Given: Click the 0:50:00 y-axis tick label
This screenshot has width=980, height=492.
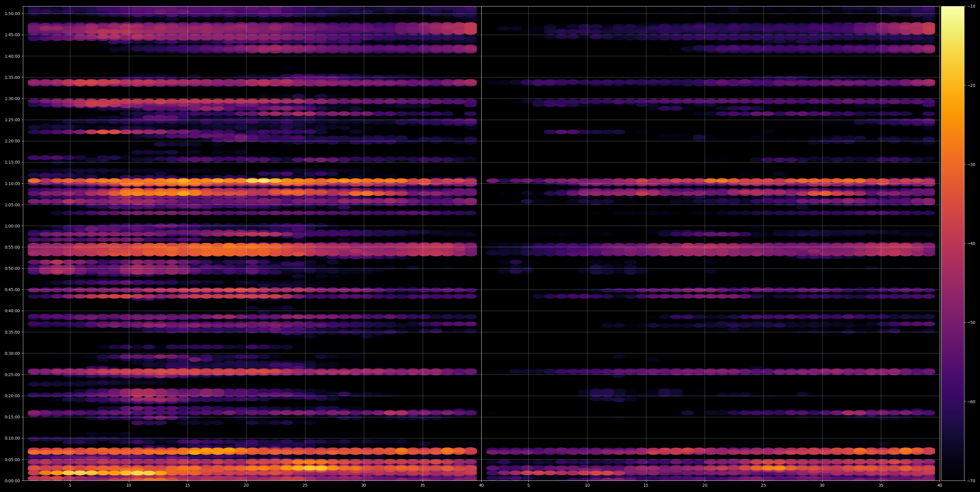Looking at the screenshot, I should coord(12,268).
